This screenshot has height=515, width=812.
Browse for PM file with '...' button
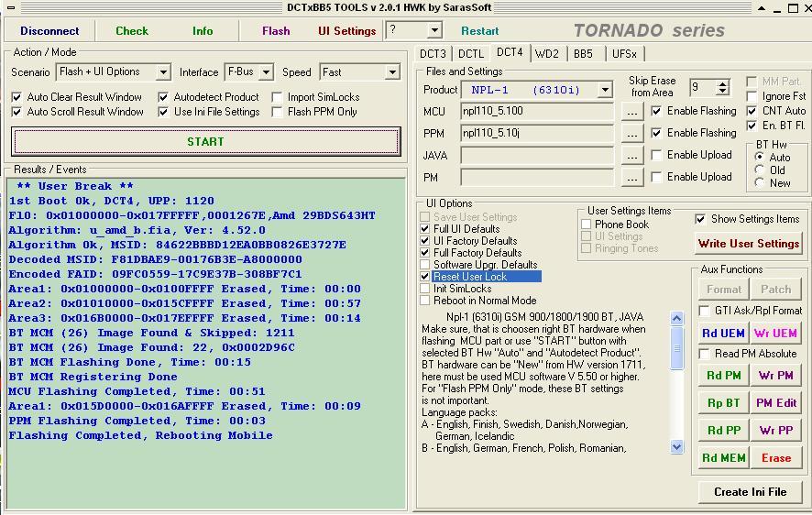pos(631,178)
